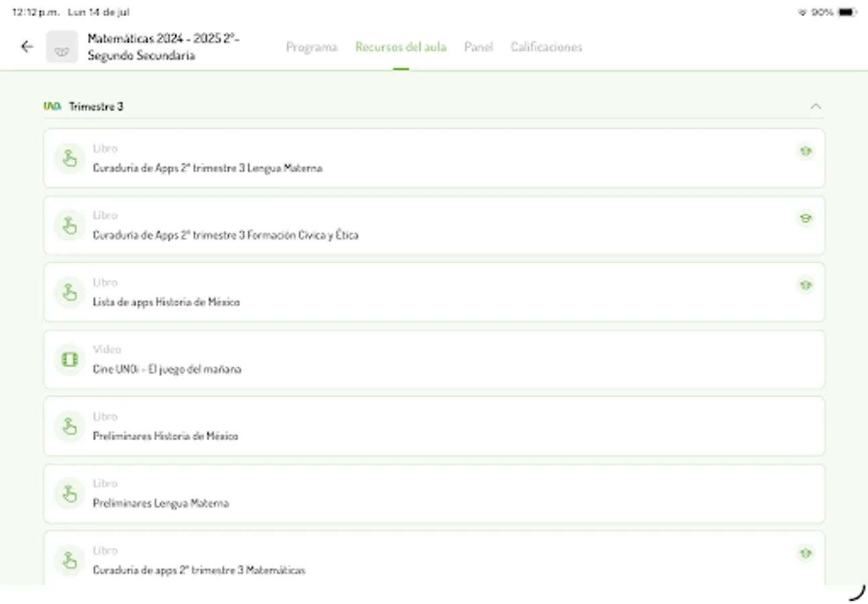
Task: Select the Libro icon on Curaduría de Apps Lengua Materna
Action: (69, 158)
